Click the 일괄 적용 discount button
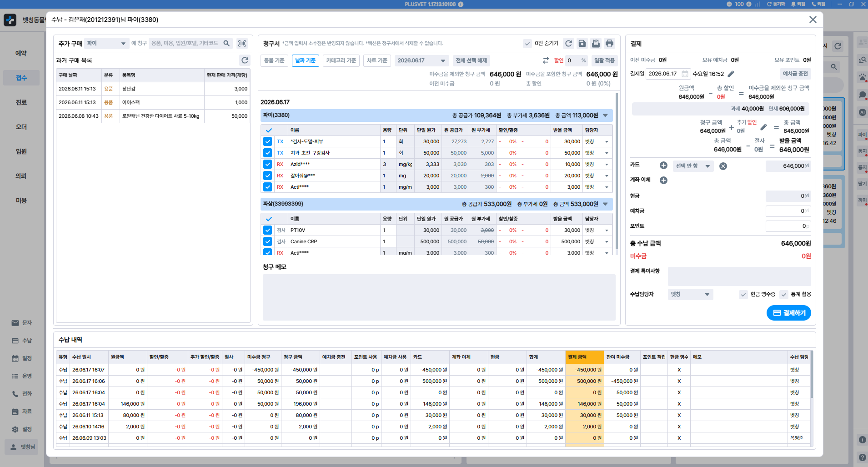This screenshot has width=868, height=467. (604, 60)
